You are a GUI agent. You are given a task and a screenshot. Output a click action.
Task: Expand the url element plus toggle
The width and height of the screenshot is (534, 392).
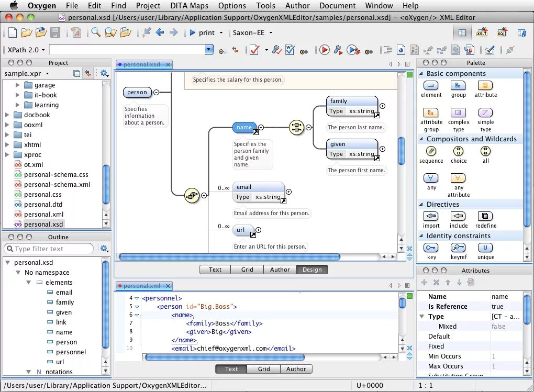259,230
